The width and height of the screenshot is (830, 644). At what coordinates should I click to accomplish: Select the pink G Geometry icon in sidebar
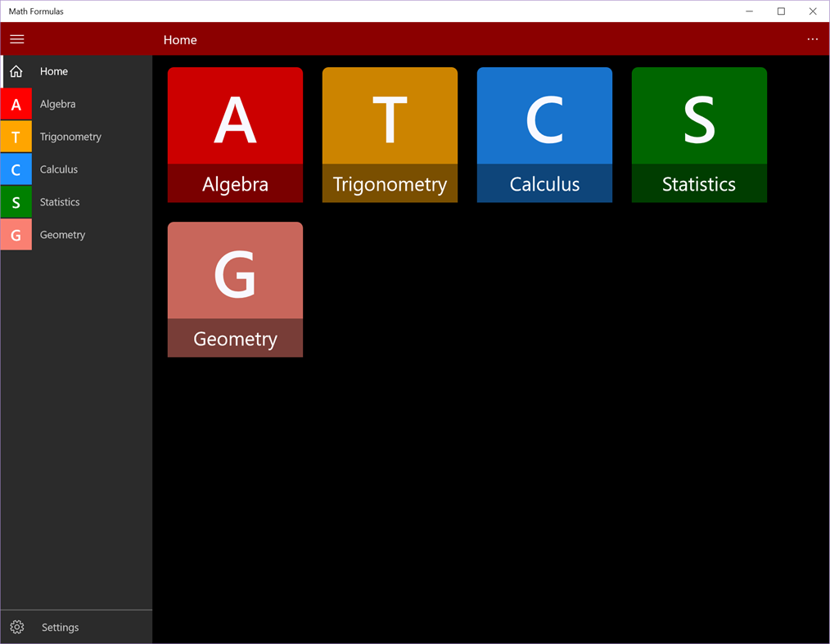pyautogui.click(x=16, y=235)
